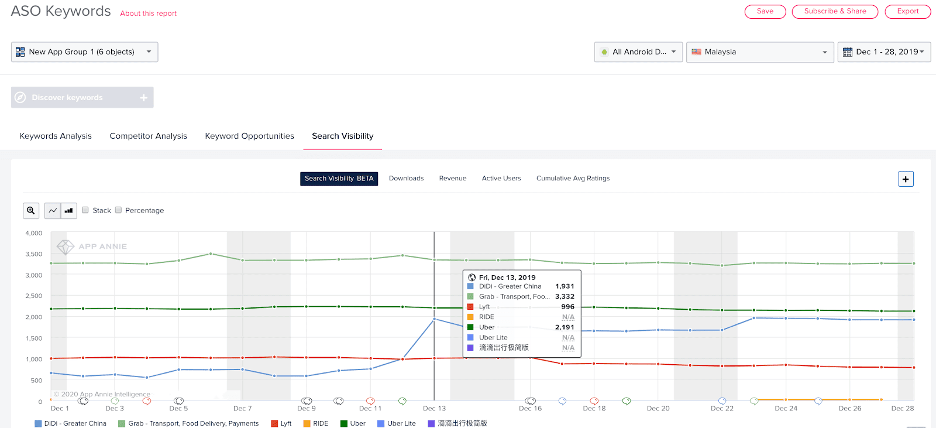Click the Export button
936x428 pixels.
point(908,11)
